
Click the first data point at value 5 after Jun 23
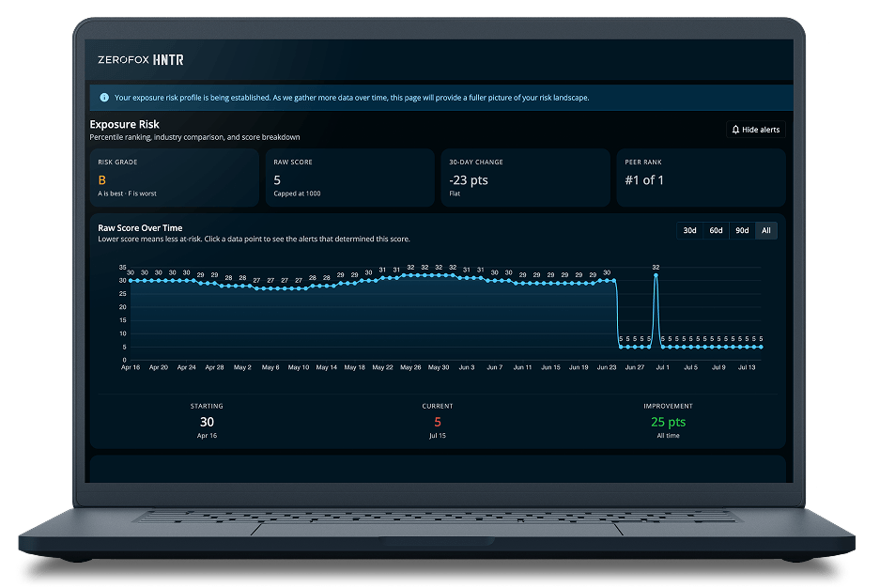[x=621, y=347]
